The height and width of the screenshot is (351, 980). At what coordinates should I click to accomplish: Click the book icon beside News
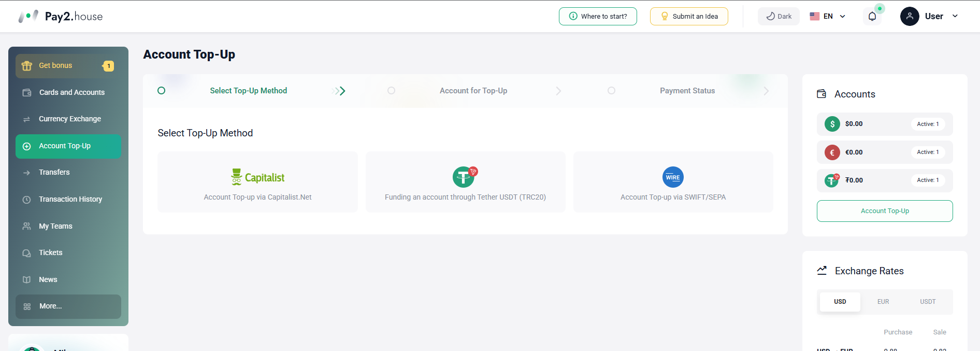click(x=27, y=279)
